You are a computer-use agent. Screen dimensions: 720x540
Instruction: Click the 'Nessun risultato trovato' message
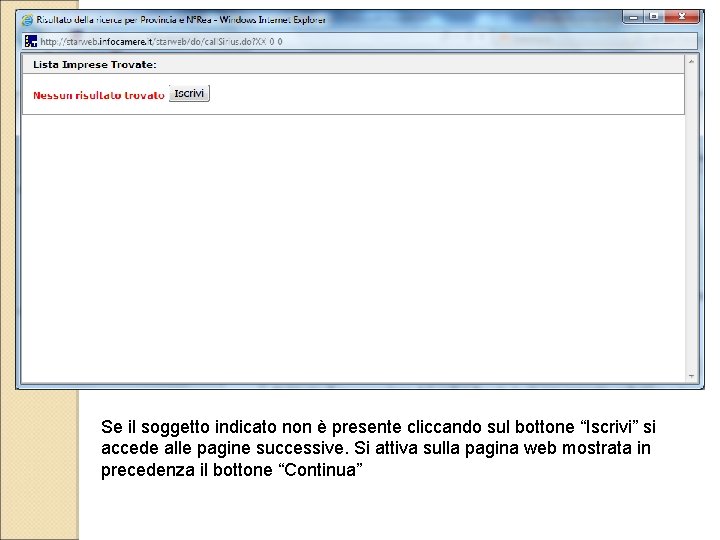click(x=99, y=96)
